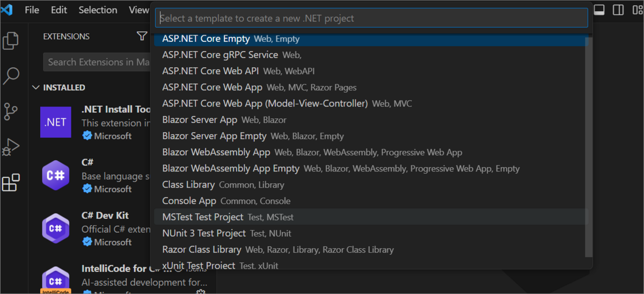Open the Search view in activity bar
The height and width of the screenshot is (294, 644).
click(x=11, y=76)
